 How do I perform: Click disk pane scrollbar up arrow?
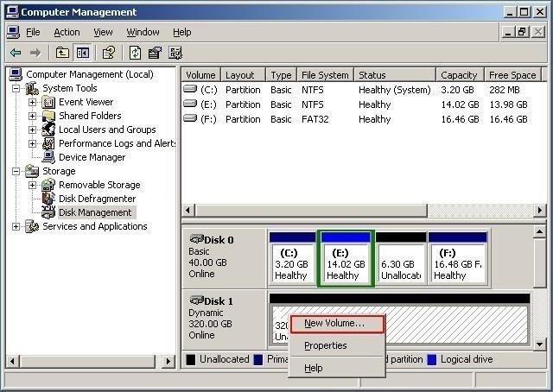coord(539,231)
